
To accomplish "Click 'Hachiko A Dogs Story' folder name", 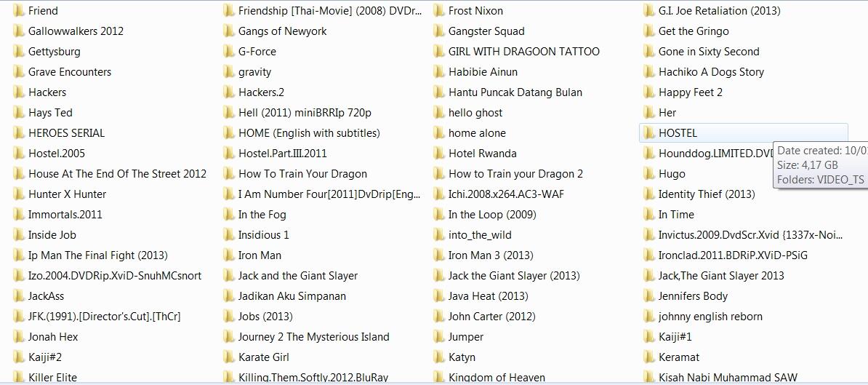I will click(711, 72).
